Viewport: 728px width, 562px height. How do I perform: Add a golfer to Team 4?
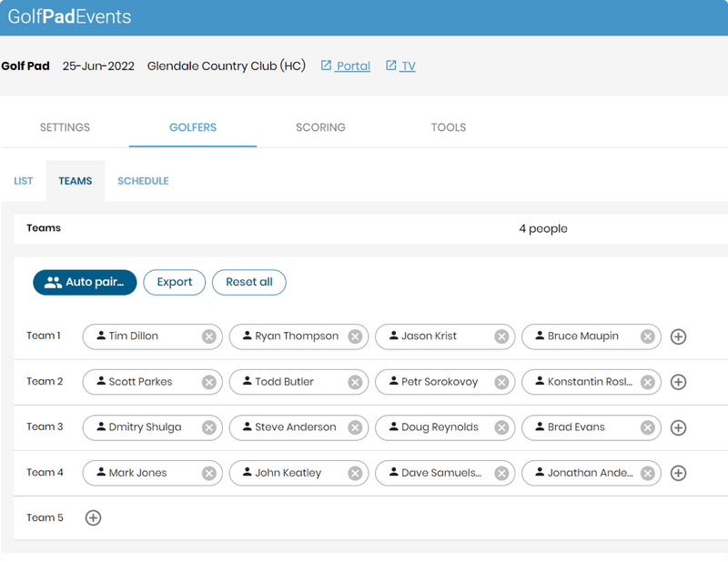pyautogui.click(x=678, y=473)
